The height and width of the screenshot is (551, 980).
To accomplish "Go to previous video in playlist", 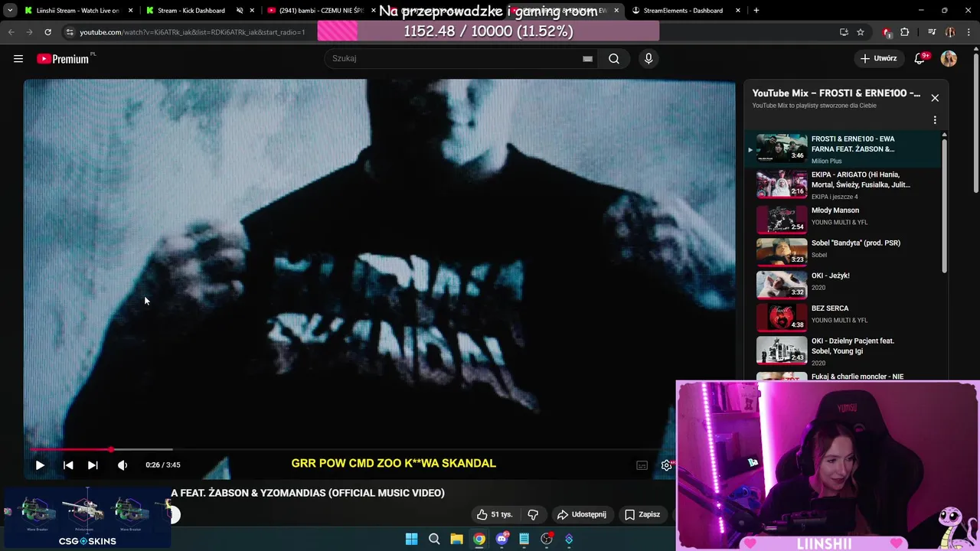I will tap(68, 465).
